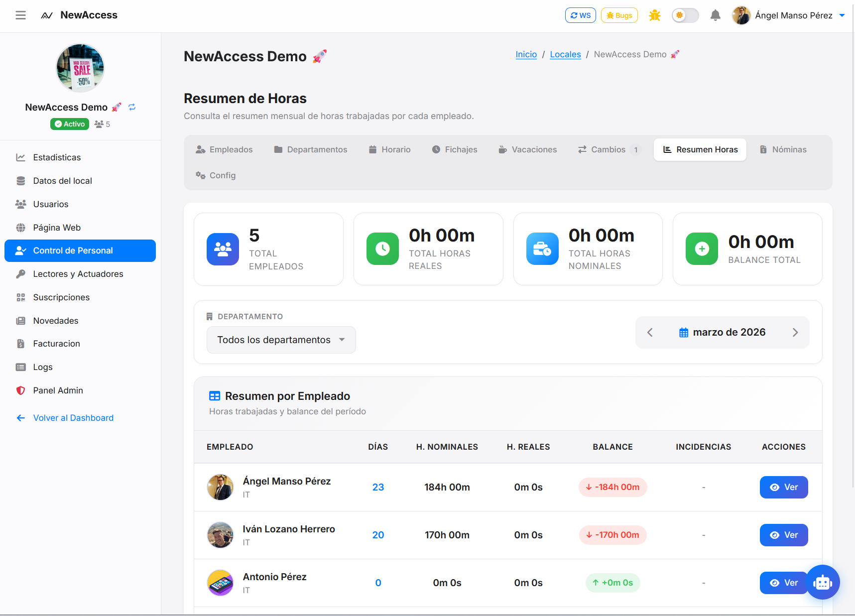Expand the user menu arrow by Ángel Manso Pérez
Screen dimensions: 855x616
(842, 15)
